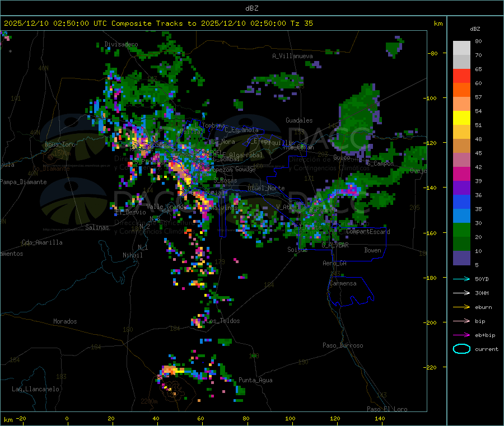504x426 pixels.
Task: Click the 'eburn' legend label
Action: [483, 307]
